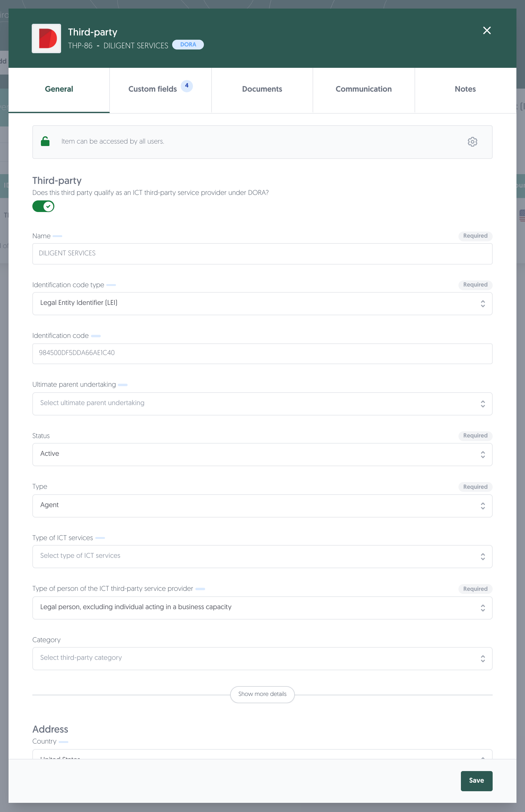Expand the Ultimate parent undertaking dropdown
The width and height of the screenshot is (525, 812).
tap(262, 404)
